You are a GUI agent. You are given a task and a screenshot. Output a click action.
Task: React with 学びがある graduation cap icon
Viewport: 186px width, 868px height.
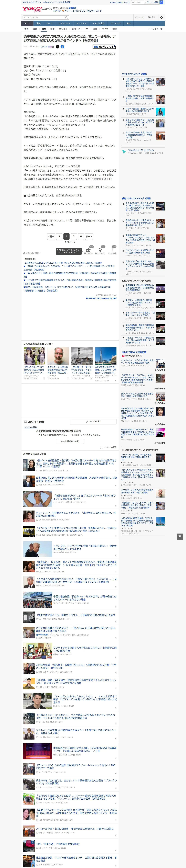[x=89, y=250]
